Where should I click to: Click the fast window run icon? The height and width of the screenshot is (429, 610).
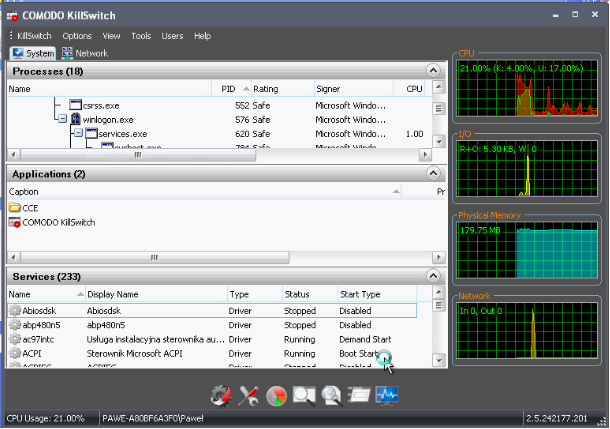(359, 395)
